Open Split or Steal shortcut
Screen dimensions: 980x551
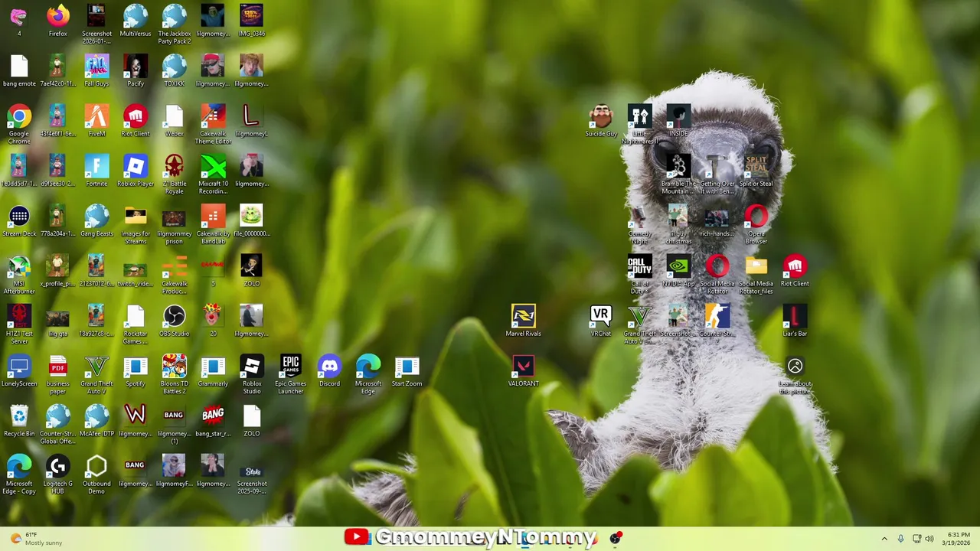(756, 171)
